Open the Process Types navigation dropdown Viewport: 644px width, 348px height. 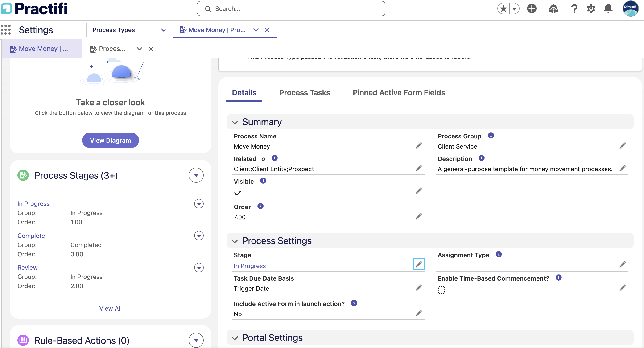(164, 30)
